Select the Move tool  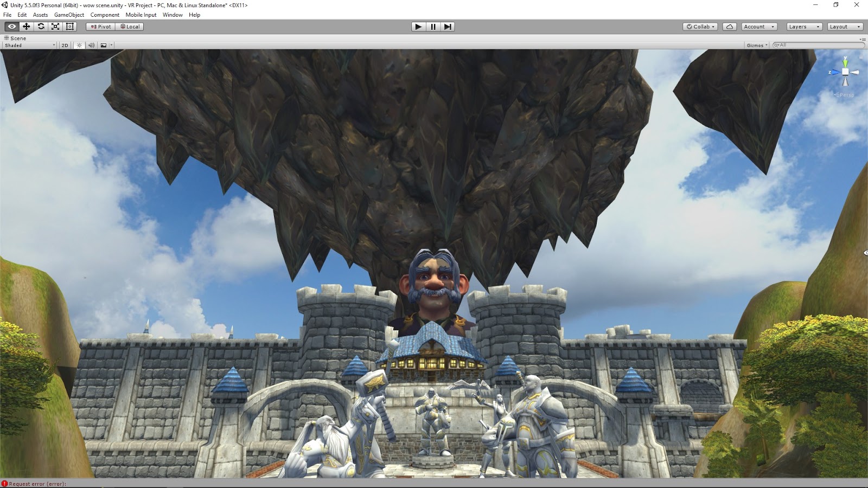pyautogui.click(x=26, y=27)
